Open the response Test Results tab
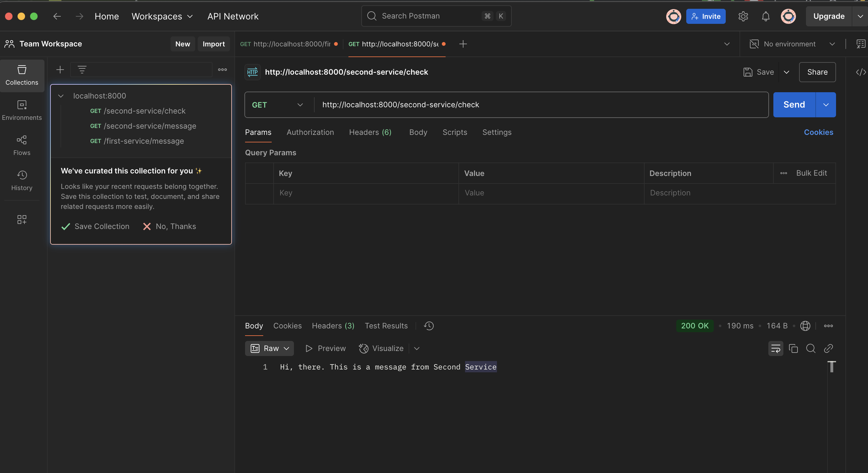The height and width of the screenshot is (473, 868). tap(386, 326)
